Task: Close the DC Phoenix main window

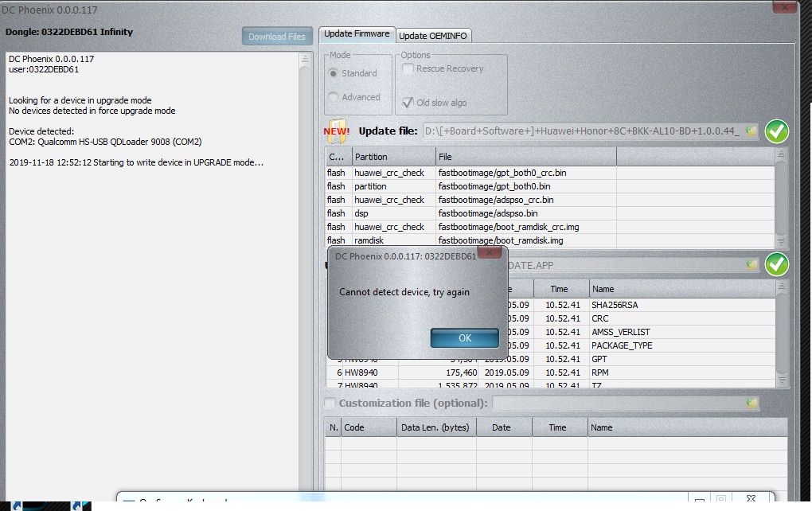Action: (x=785, y=6)
